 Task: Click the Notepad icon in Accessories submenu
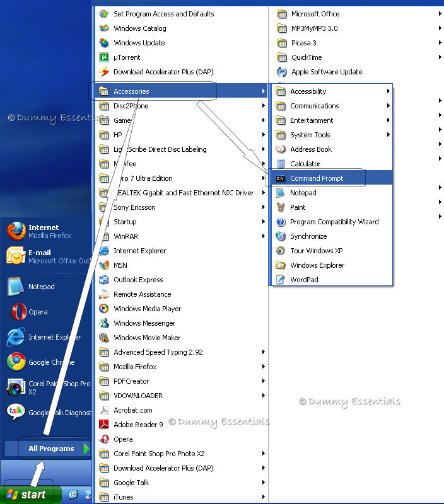tap(281, 193)
